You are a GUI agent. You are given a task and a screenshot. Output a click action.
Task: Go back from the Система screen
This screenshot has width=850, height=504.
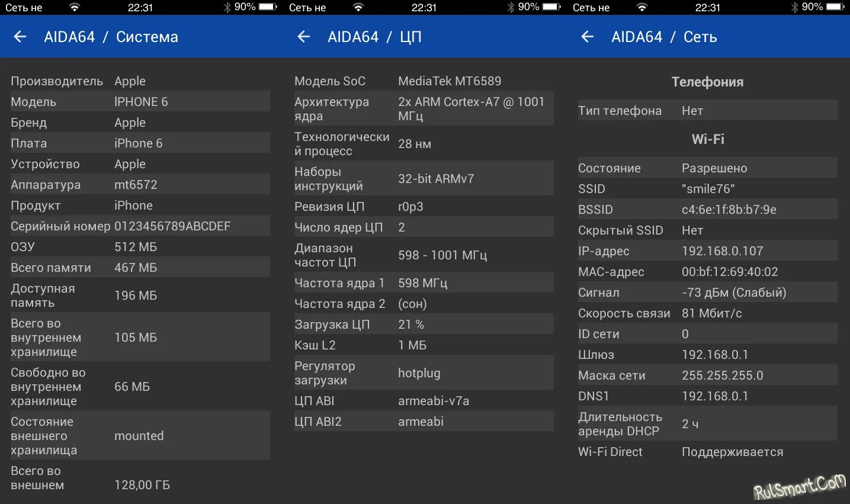click(x=20, y=37)
